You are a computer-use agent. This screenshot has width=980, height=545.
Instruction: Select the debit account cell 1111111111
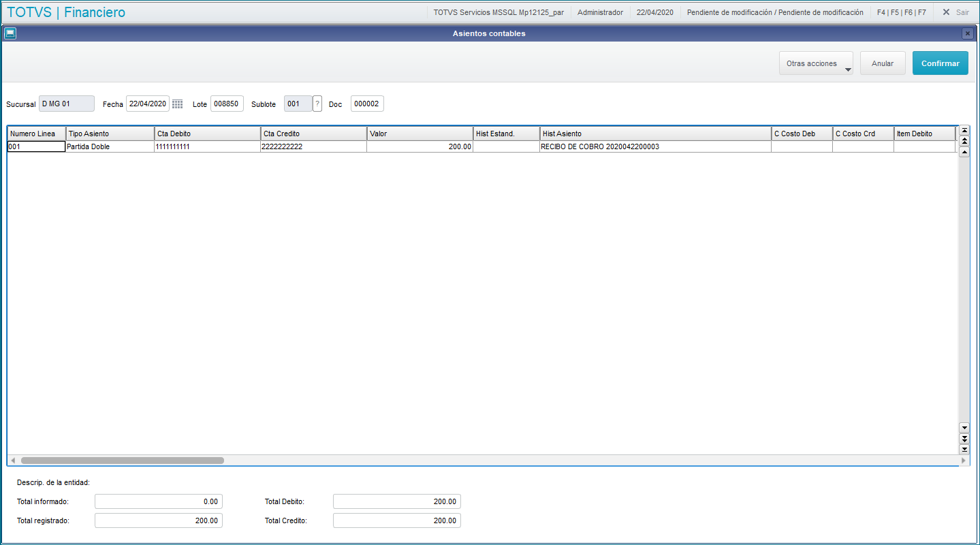tap(208, 146)
